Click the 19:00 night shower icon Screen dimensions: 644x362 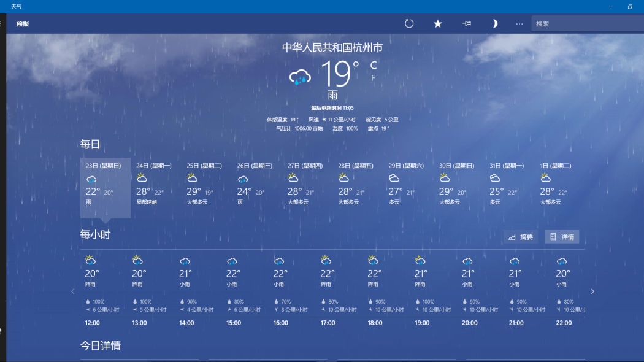tap(420, 260)
